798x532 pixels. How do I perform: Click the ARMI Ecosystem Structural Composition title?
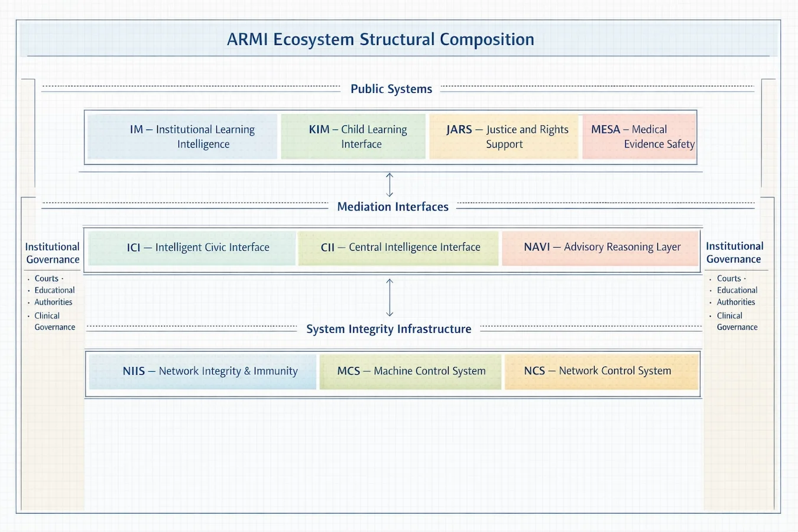click(x=381, y=40)
